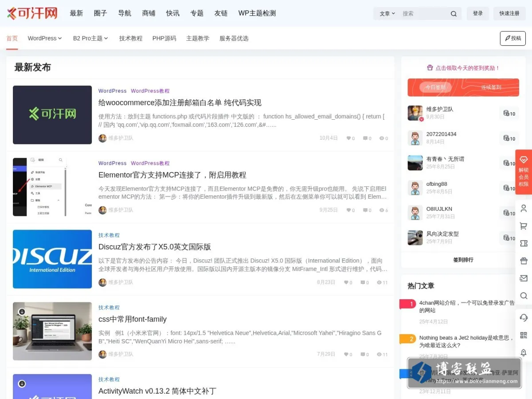Click the 解锁会员权限 diamond badge
Image resolution: width=532 pixels, height=399 pixels.
pyautogui.click(x=524, y=172)
